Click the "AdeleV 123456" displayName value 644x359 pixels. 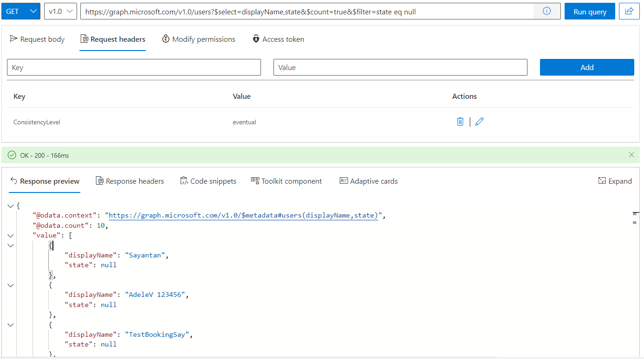point(156,295)
